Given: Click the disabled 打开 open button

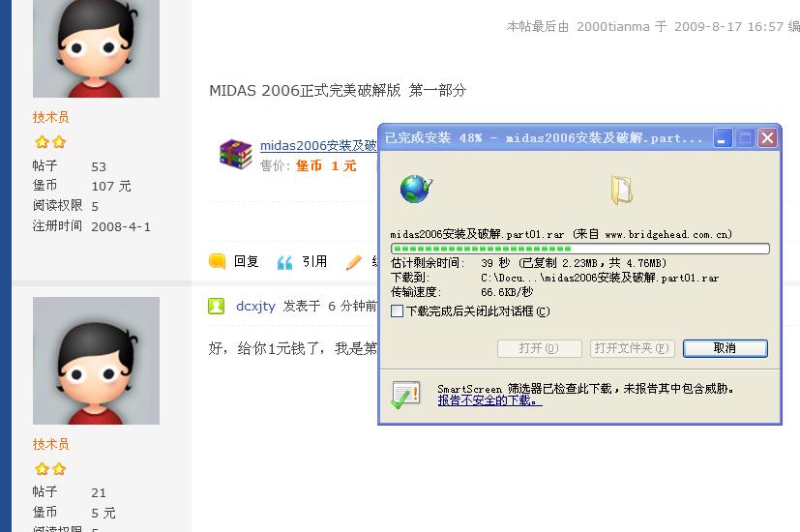Looking at the screenshot, I should (x=539, y=348).
